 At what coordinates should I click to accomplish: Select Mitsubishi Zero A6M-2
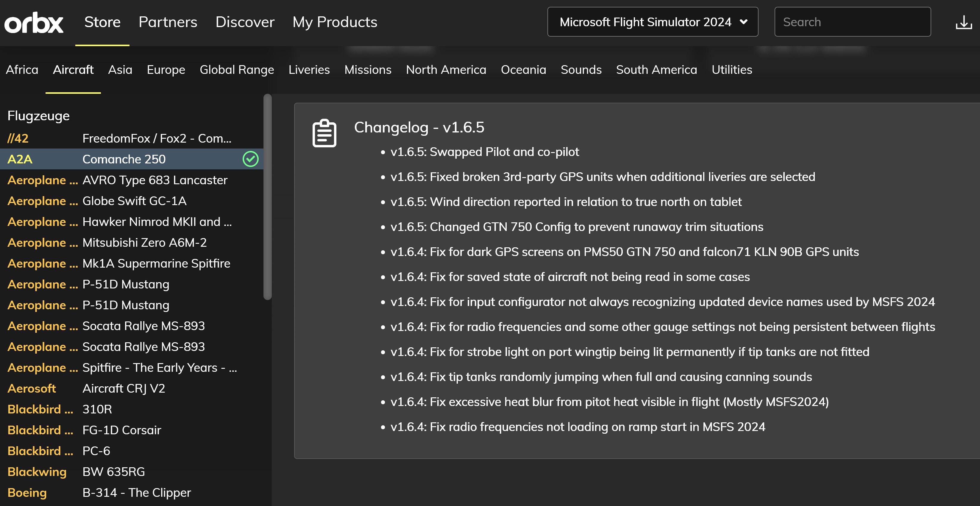click(x=132, y=243)
